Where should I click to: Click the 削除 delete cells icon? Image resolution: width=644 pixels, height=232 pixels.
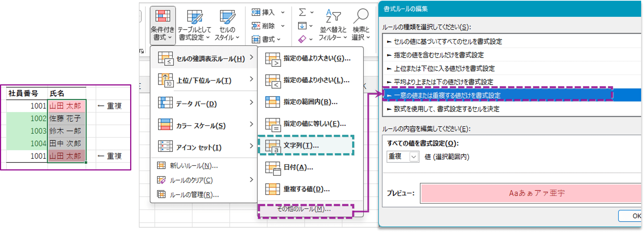click(x=256, y=26)
